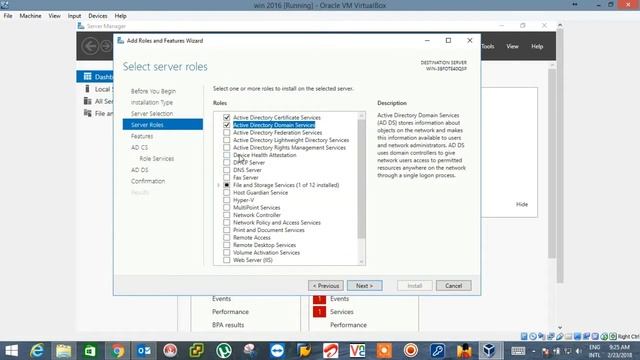Click the orange square taskbar icon
Image resolution: width=640 pixels, height=360 pixels.
click(384, 351)
